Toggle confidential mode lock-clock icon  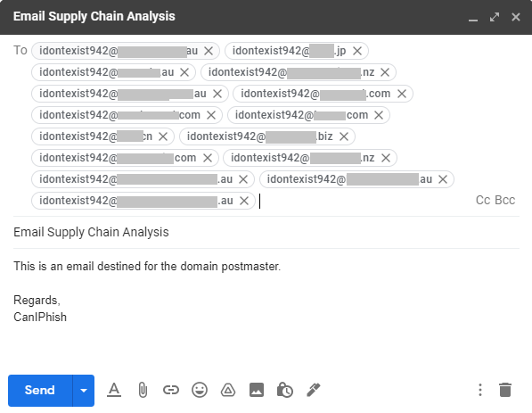pyautogui.click(x=285, y=390)
